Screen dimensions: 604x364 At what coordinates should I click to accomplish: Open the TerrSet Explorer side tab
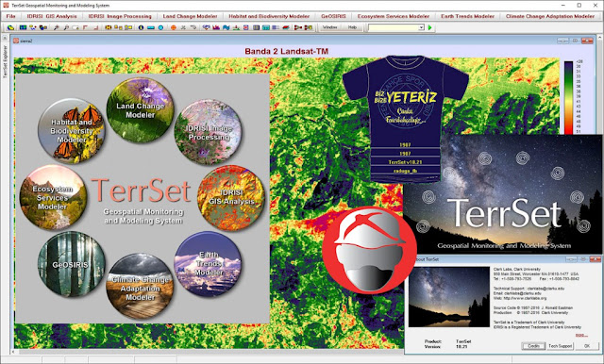click(x=5, y=62)
